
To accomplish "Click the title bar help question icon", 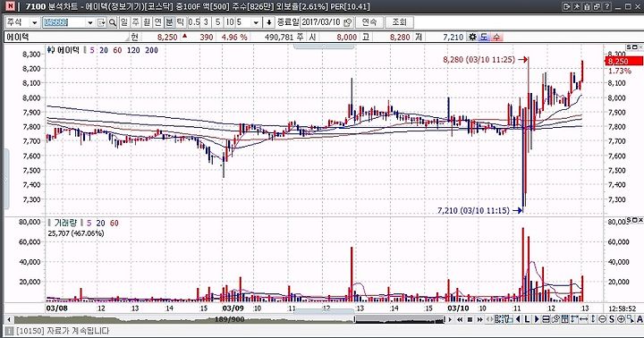I will (607, 6).
